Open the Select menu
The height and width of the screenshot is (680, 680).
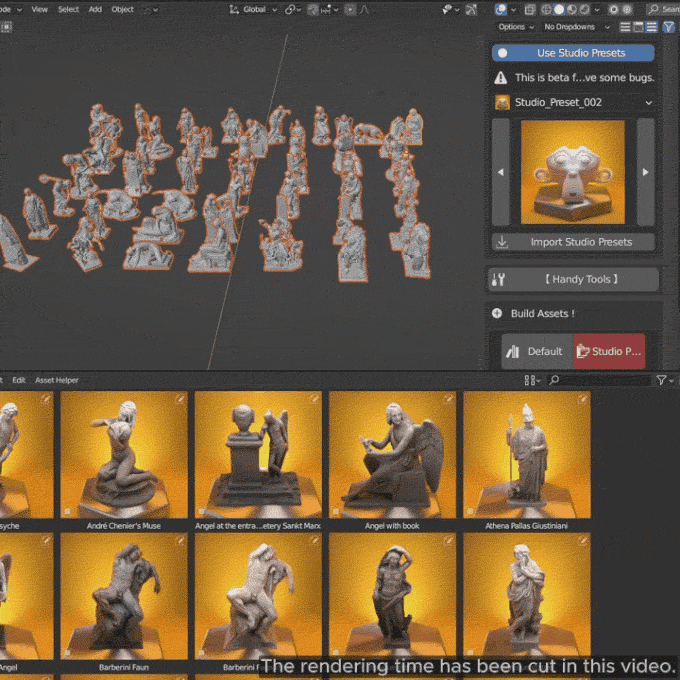[x=69, y=9]
